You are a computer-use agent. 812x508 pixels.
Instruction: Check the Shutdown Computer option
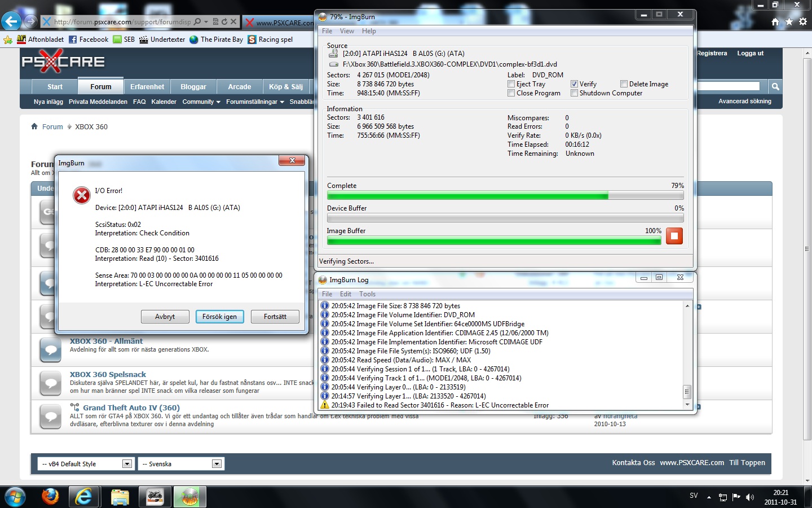point(574,93)
